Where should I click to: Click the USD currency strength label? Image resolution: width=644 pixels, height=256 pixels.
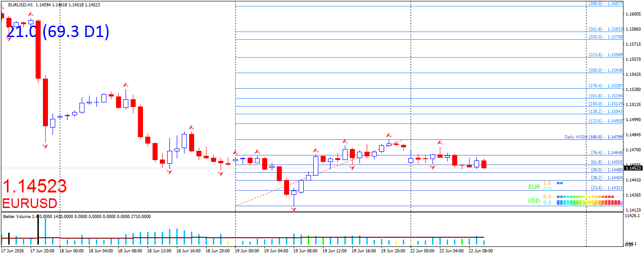tap(534, 201)
